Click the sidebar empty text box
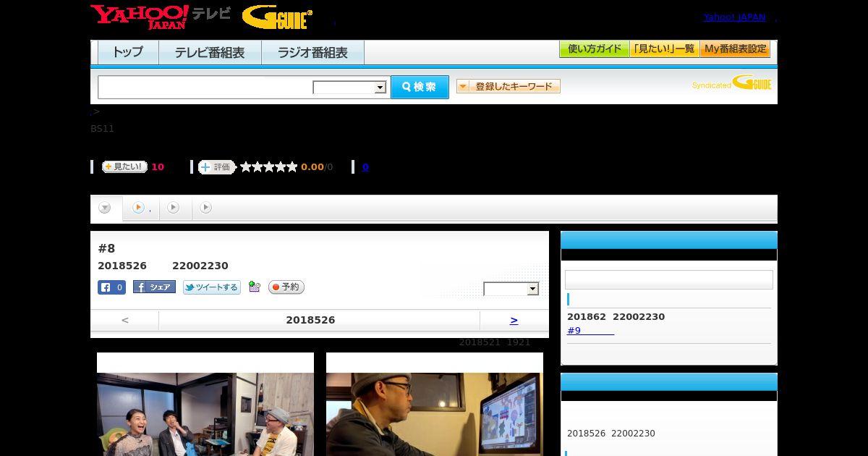The width and height of the screenshot is (868, 456). coord(669,280)
